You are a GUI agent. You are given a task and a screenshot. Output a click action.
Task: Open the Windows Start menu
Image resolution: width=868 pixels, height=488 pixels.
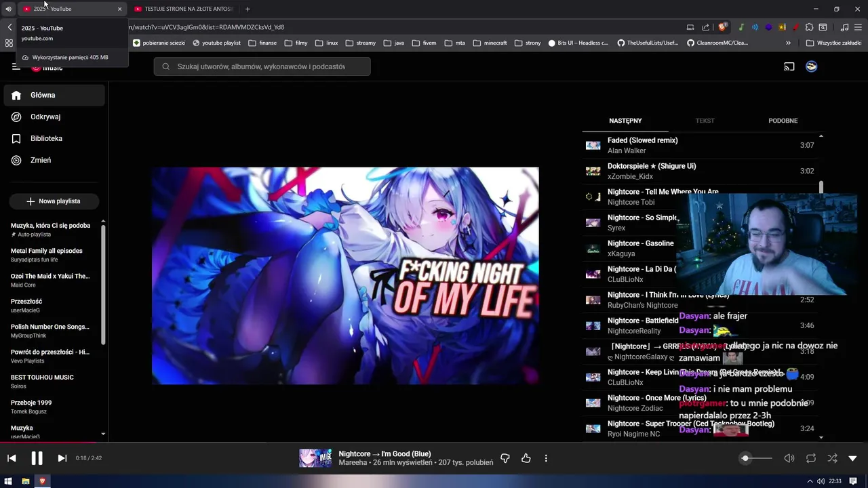pos(9,481)
